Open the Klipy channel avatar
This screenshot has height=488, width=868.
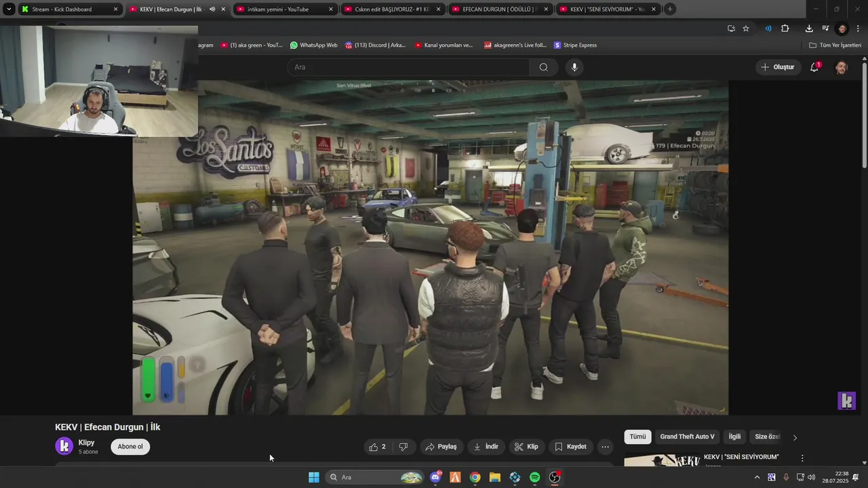[x=64, y=446]
